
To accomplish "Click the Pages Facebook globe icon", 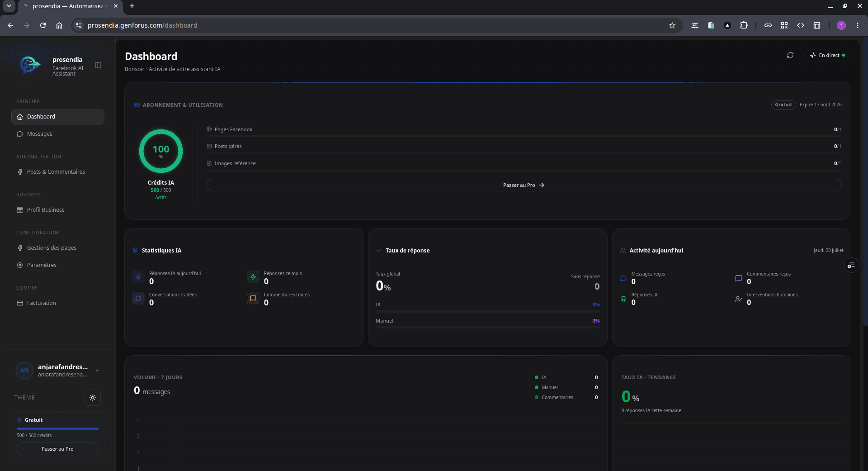I will pos(209,129).
